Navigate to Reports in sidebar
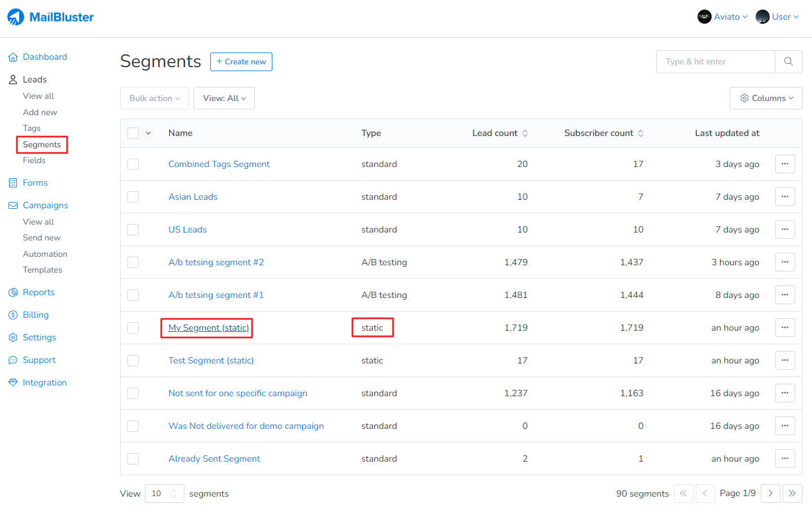The width and height of the screenshot is (812, 513). tap(38, 292)
